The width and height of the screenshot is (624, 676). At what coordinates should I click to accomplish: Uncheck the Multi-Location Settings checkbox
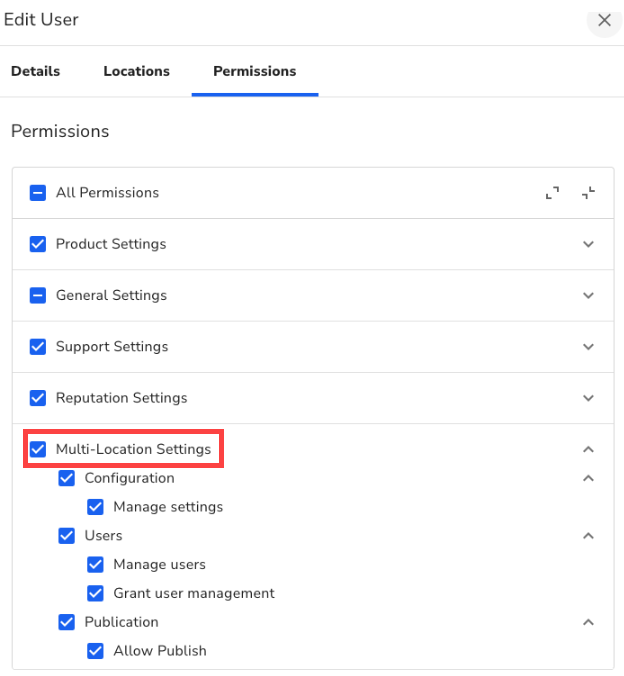coord(38,449)
